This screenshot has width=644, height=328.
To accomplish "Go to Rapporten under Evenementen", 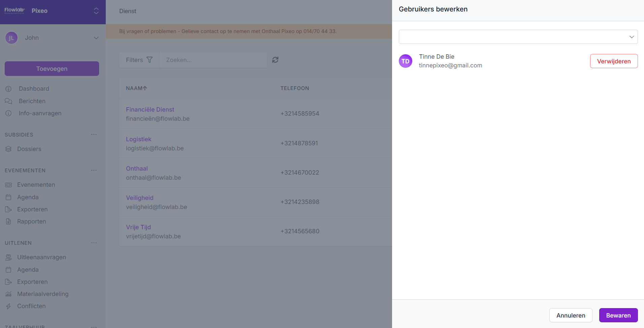I will point(32,221).
